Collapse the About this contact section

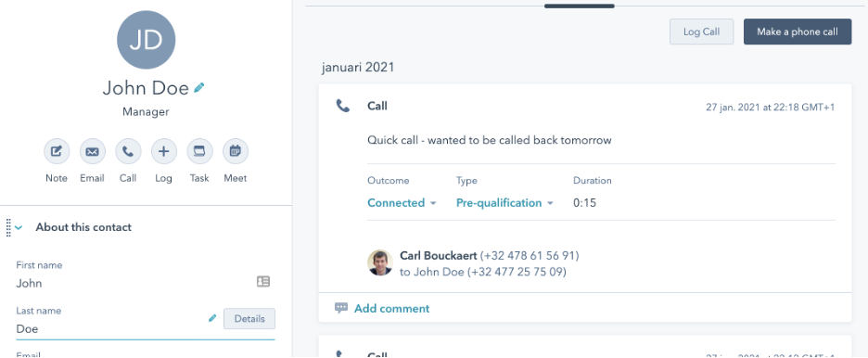tap(19, 227)
